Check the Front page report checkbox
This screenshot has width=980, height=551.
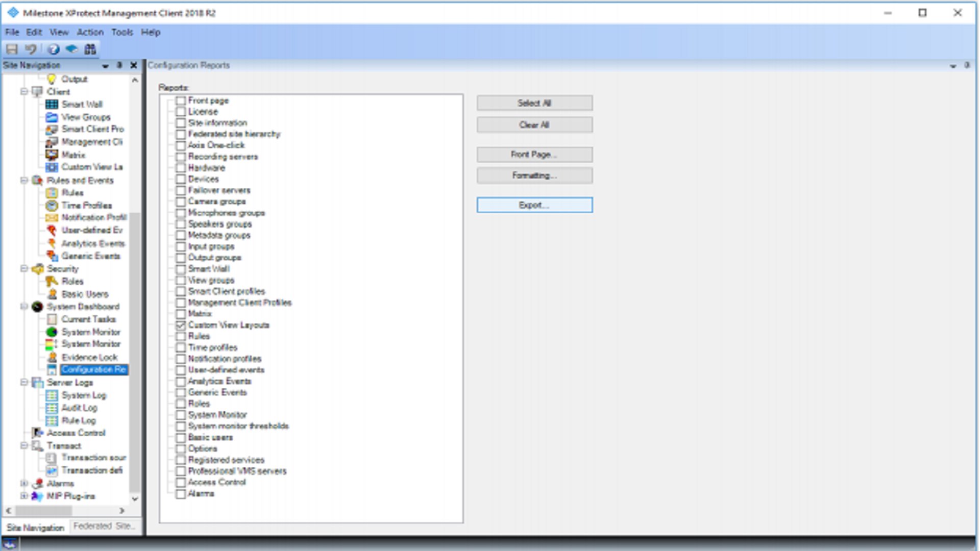click(x=181, y=101)
